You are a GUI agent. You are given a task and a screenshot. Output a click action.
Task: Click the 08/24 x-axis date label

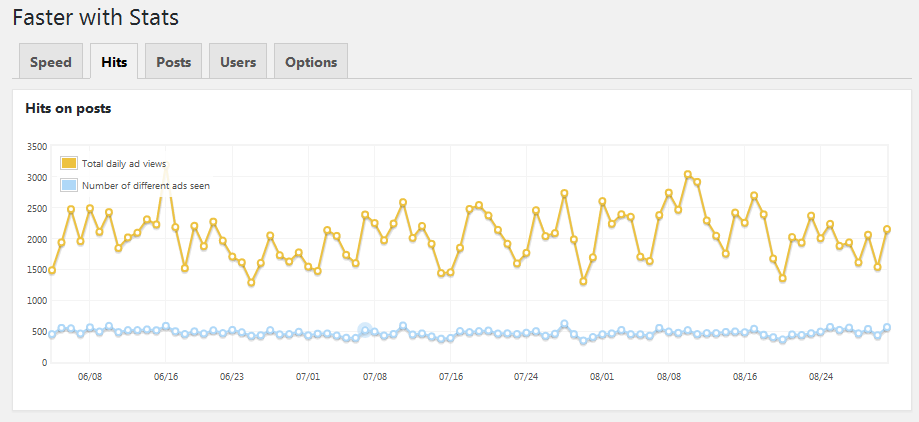point(821,377)
